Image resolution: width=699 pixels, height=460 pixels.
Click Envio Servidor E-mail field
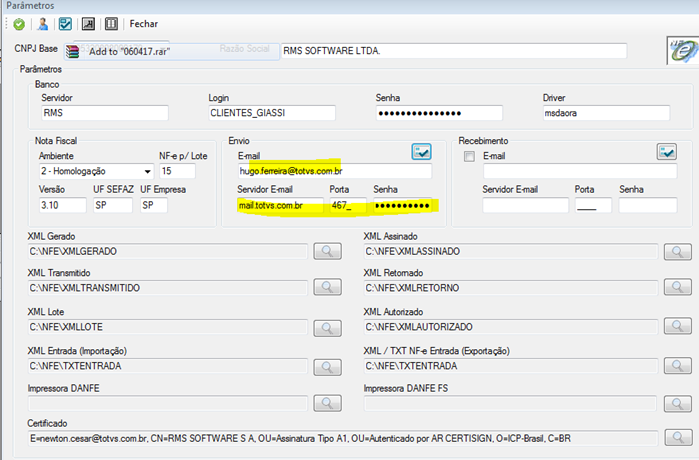280,205
